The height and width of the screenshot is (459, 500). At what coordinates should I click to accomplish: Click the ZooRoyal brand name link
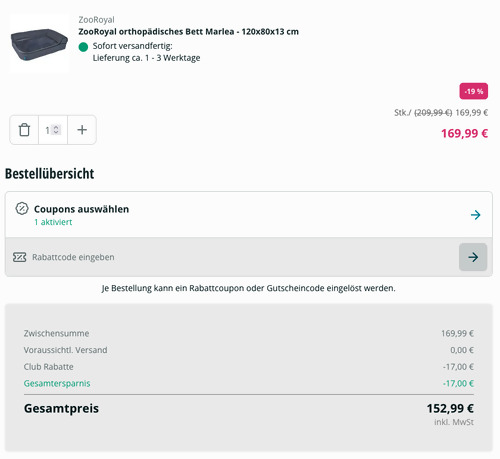coord(96,20)
